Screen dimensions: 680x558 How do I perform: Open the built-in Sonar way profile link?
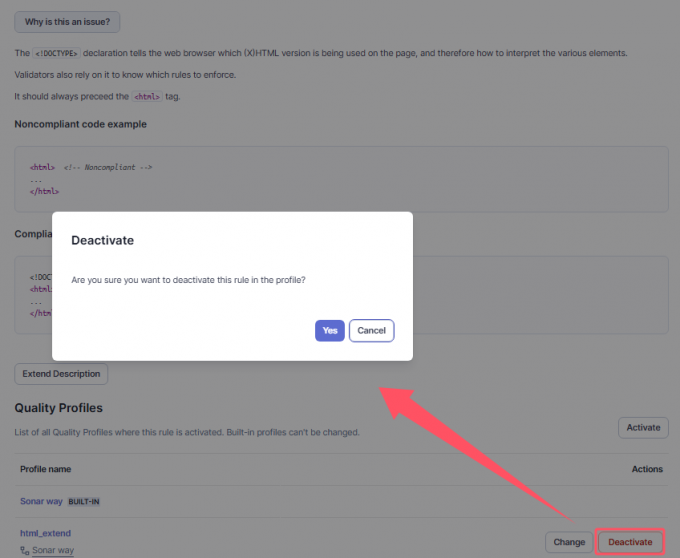[41, 500]
